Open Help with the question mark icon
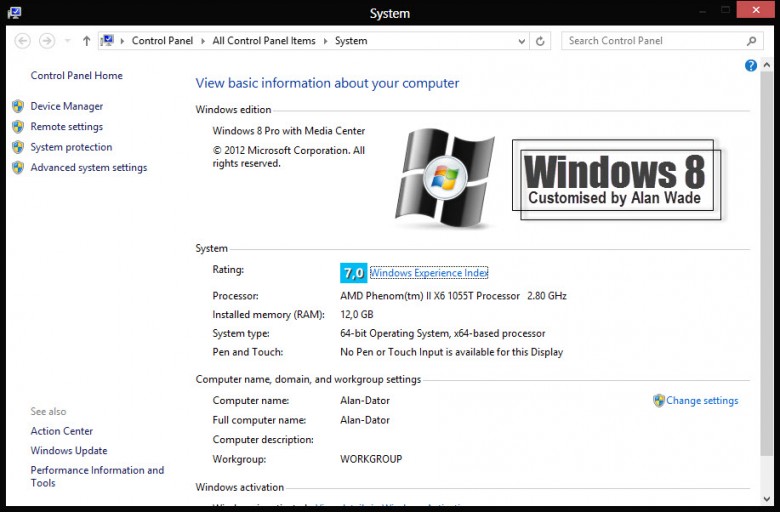Viewport: 780px width, 512px height. pyautogui.click(x=751, y=65)
